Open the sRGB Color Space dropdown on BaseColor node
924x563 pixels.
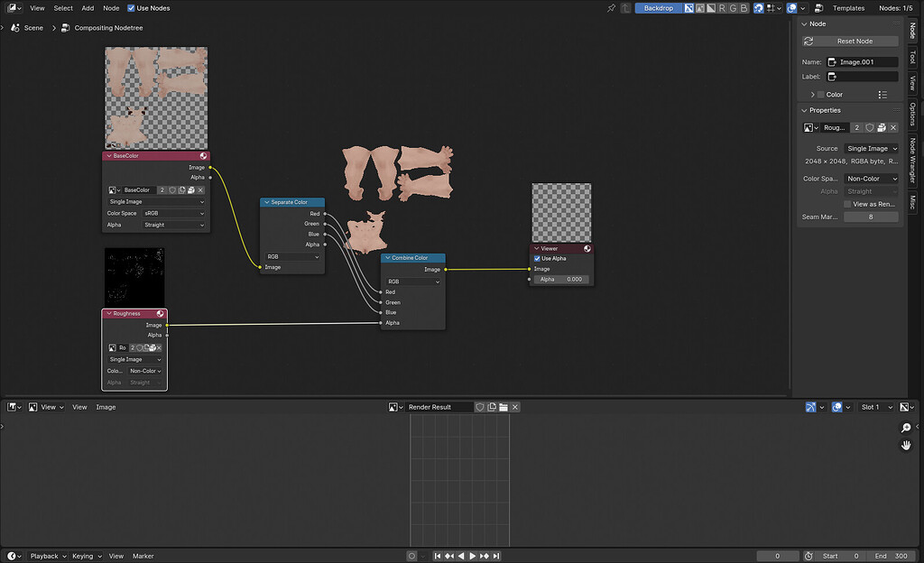coord(174,213)
